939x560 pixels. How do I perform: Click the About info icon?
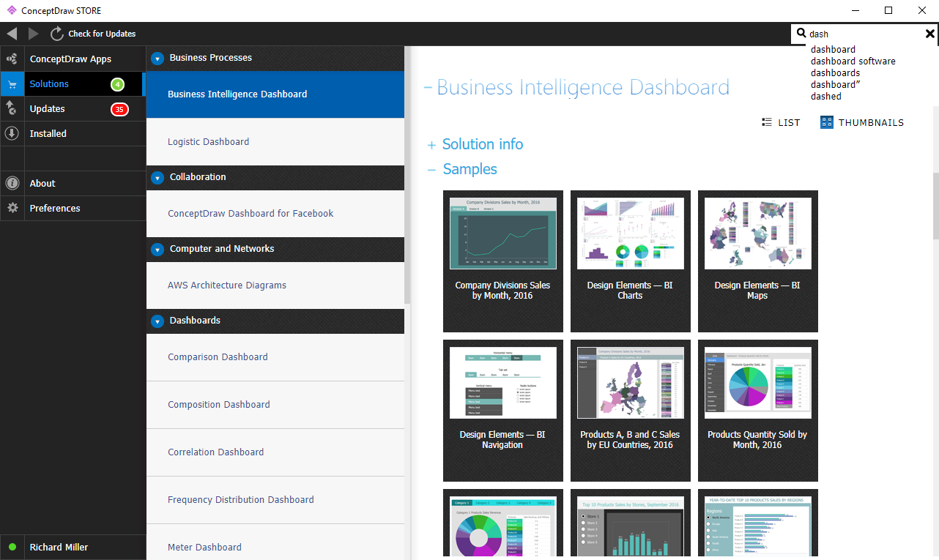point(12,184)
